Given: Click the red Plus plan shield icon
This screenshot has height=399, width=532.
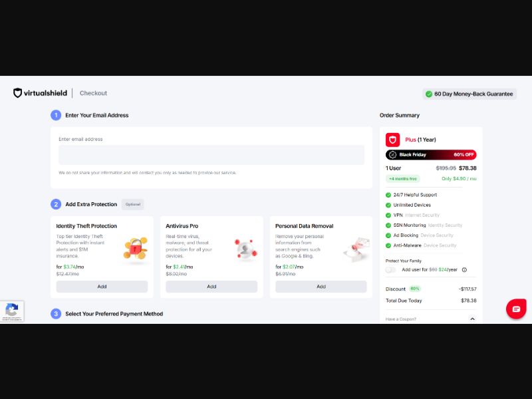Looking at the screenshot, I should point(392,140).
